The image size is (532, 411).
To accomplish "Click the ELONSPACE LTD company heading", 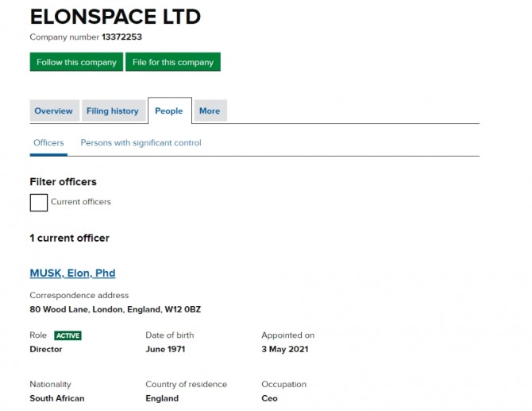I will pos(115,16).
